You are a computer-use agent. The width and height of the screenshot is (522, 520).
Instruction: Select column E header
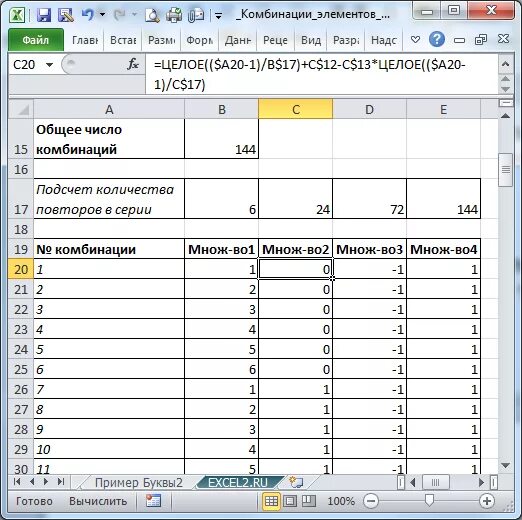tap(443, 109)
